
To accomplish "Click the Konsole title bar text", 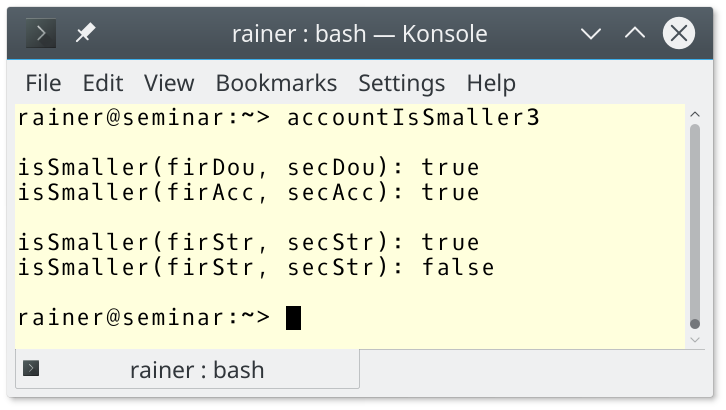I will coord(360,34).
